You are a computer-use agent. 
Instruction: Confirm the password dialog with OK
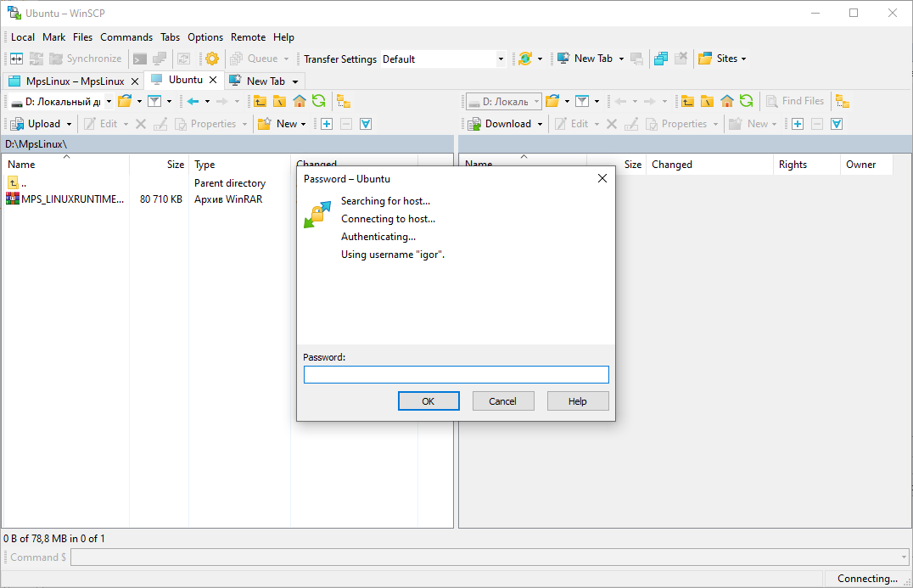[428, 401]
